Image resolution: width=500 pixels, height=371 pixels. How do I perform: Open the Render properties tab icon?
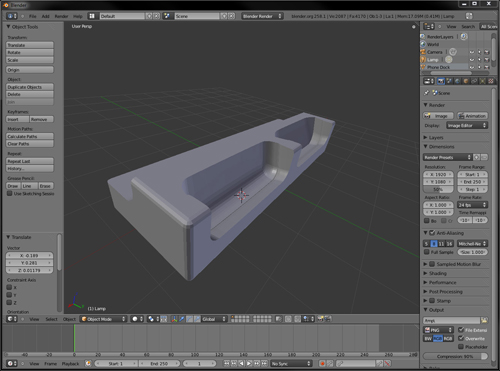tap(441, 81)
